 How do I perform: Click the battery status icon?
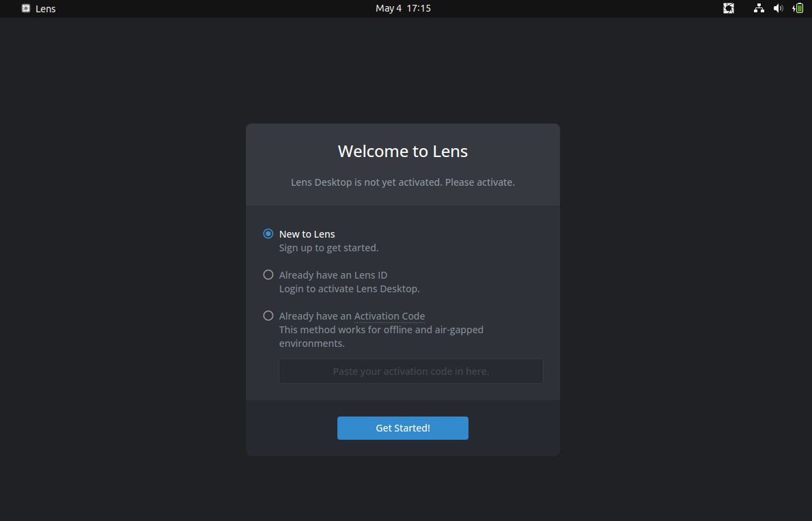(x=798, y=8)
